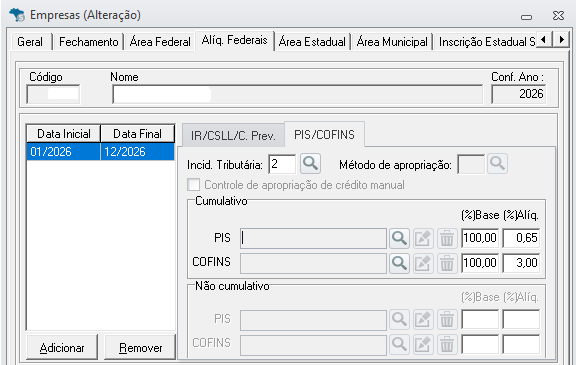Image resolution: width=576 pixels, height=365 pixels.
Task: Select the 01/2026 Data Inicial cell
Action: 64,152
